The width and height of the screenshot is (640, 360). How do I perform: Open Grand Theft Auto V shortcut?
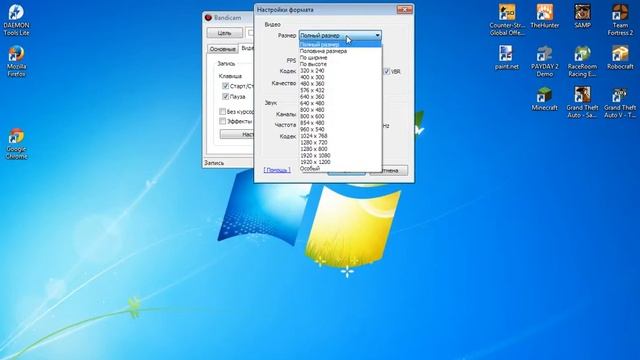[620, 103]
